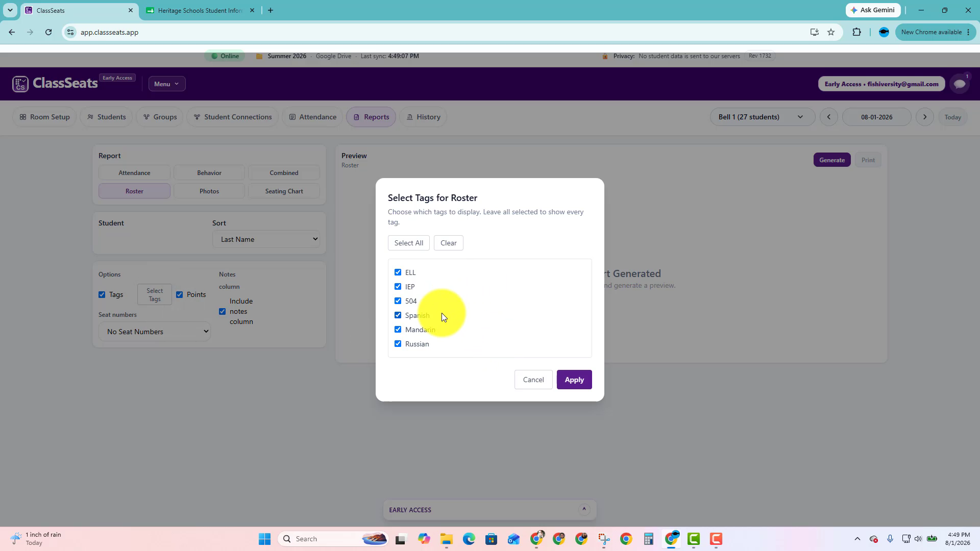The width and height of the screenshot is (980, 551).
Task: Go to the Students tab
Action: [x=106, y=117]
